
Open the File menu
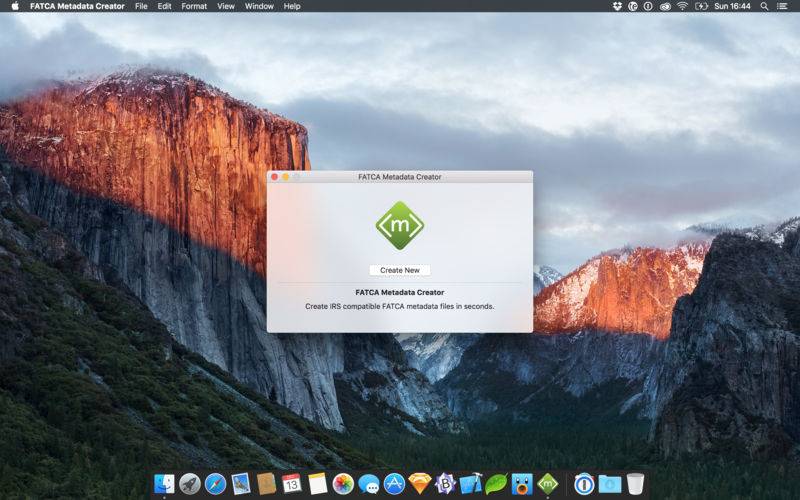point(141,6)
